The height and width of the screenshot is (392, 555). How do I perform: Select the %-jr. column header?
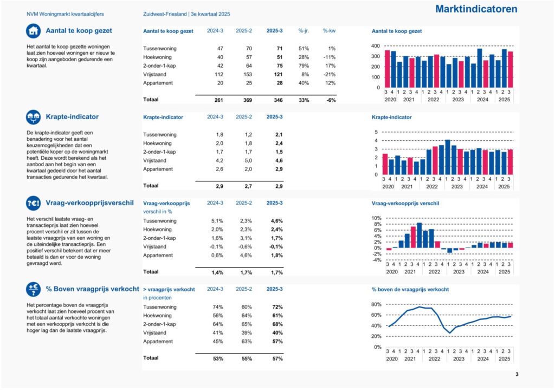[304, 31]
